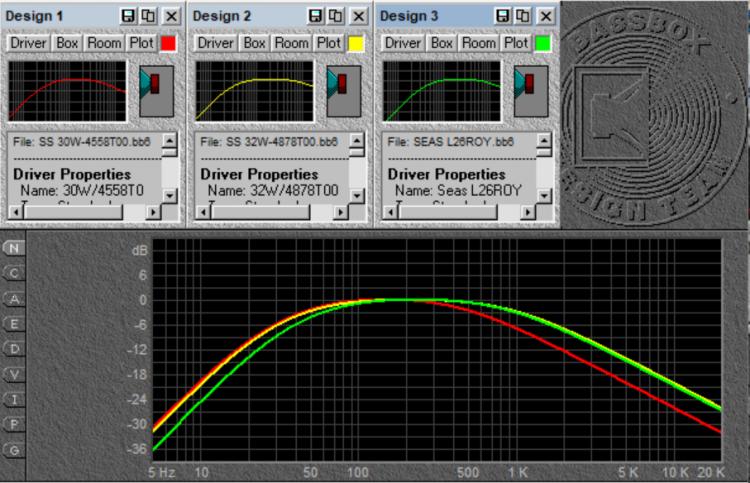Click driver name 30W/4558T0 text
The width and height of the screenshot is (750, 483).
pyautogui.click(x=103, y=190)
